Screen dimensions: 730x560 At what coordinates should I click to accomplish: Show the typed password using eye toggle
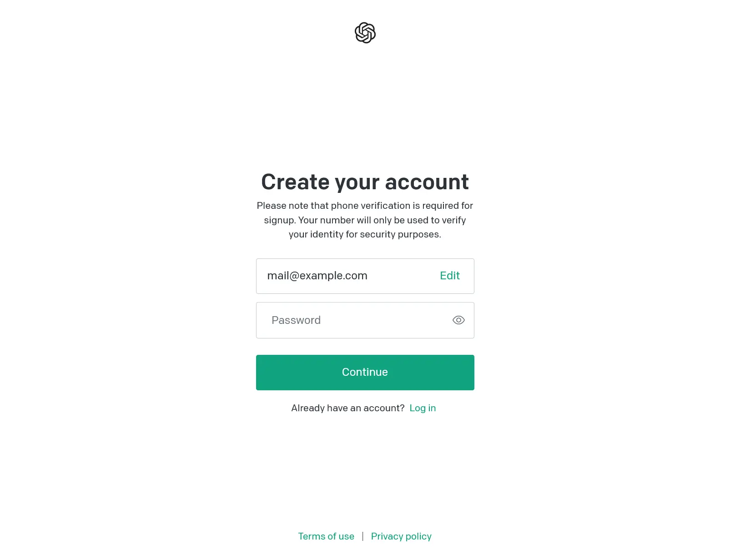[458, 320]
